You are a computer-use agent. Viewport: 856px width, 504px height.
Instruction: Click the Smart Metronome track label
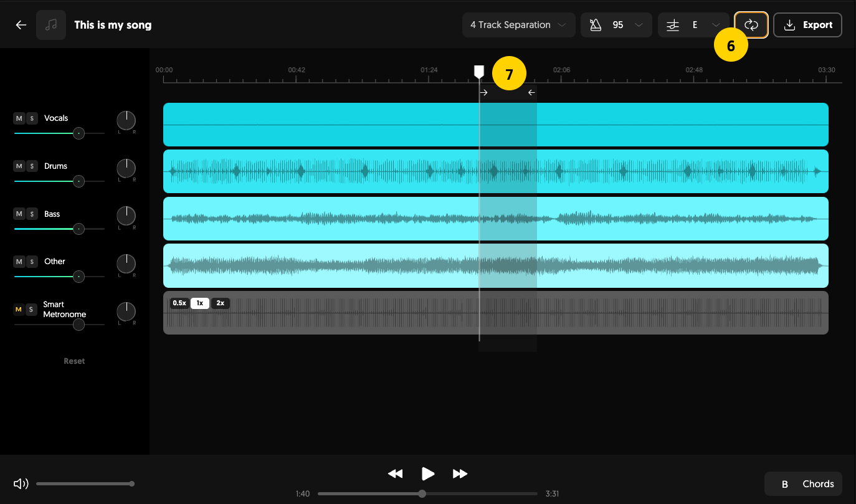(65, 310)
